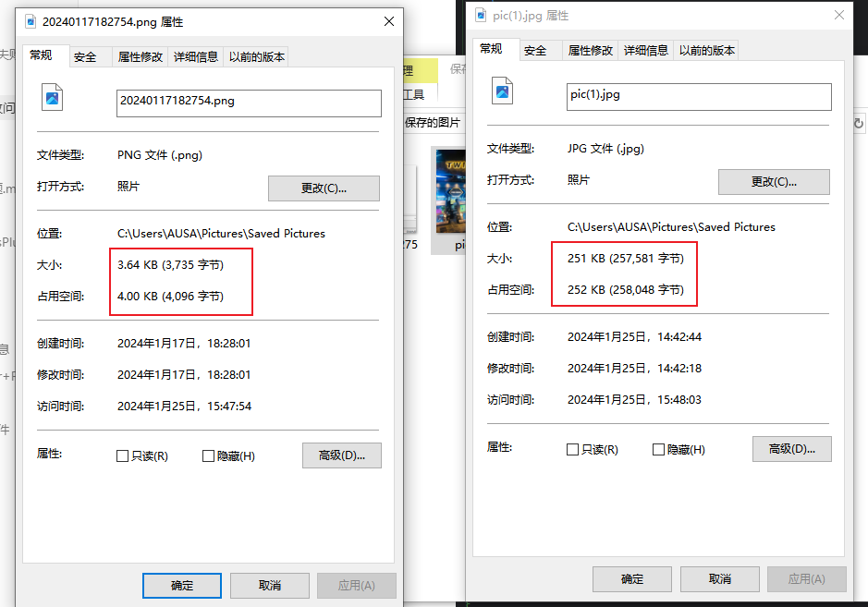
Task: Open 安全 tab in pic(1).jpg properties
Action: (541, 51)
